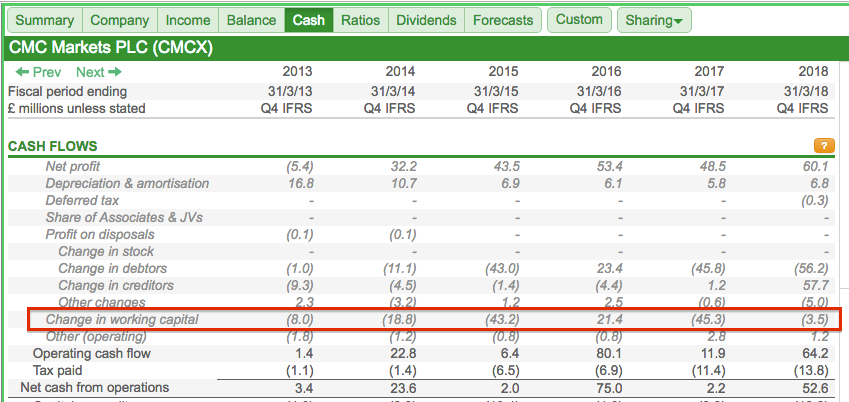This screenshot has width=849, height=402.
Task: Click working capital 2016 value 21.4
Action: pos(608,320)
